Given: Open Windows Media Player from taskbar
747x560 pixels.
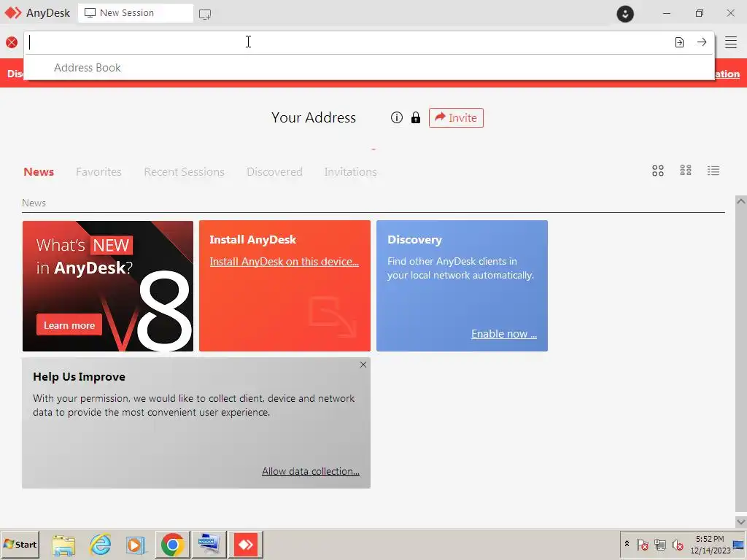Looking at the screenshot, I should (135, 545).
